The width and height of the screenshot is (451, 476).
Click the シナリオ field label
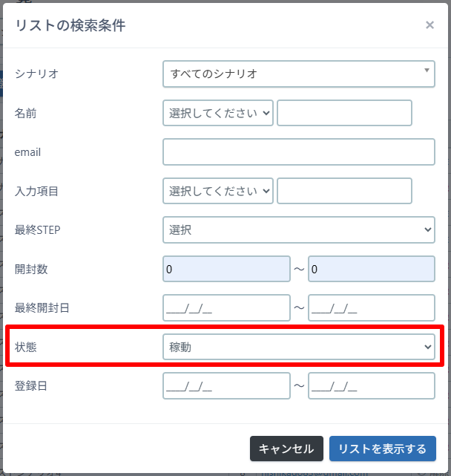[x=36, y=74]
